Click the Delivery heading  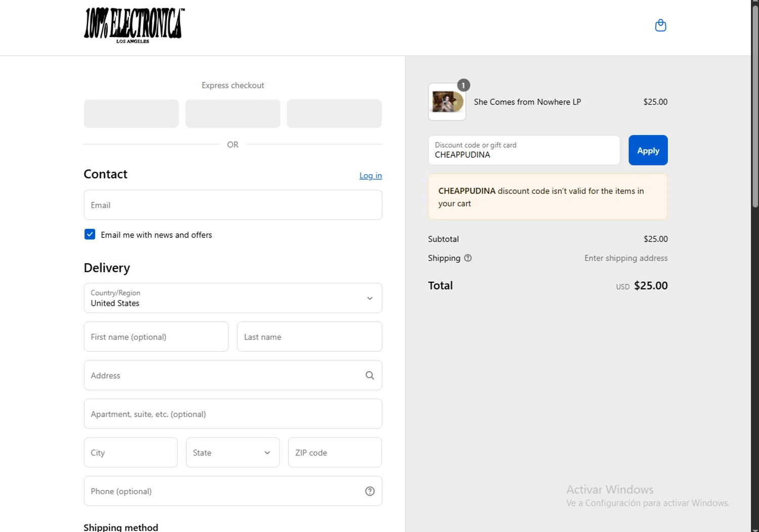[x=107, y=268]
